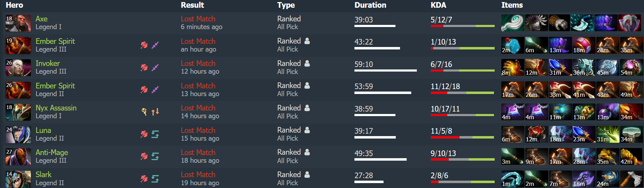644x188 pixels.
Task: Open the Lost Match from 6 minutes ago
Action: pyautogui.click(x=198, y=19)
